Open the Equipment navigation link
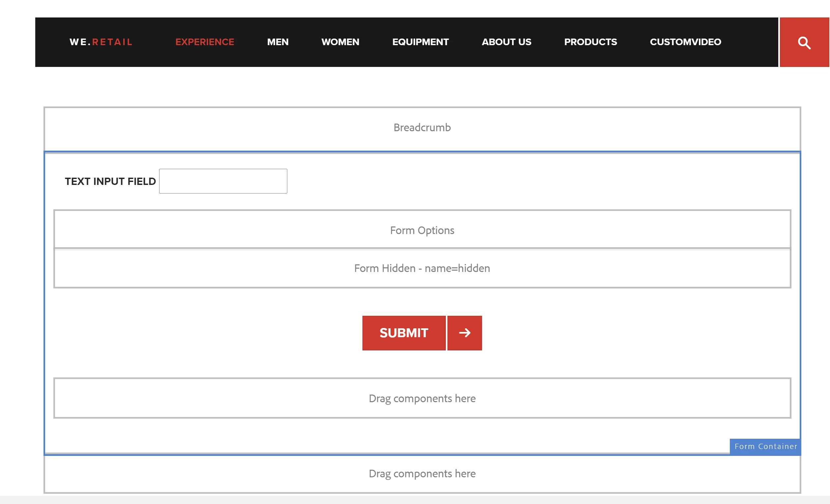Image resolution: width=830 pixels, height=504 pixels. [420, 42]
